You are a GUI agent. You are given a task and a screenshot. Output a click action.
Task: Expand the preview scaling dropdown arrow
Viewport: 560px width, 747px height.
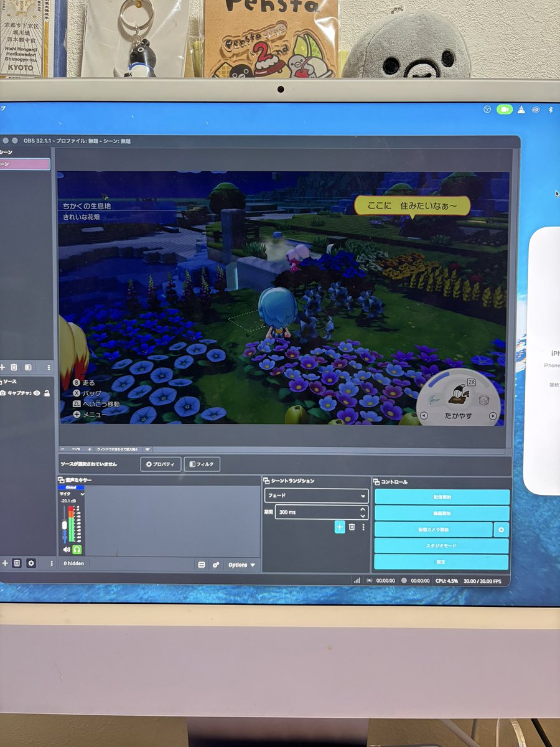(x=147, y=449)
